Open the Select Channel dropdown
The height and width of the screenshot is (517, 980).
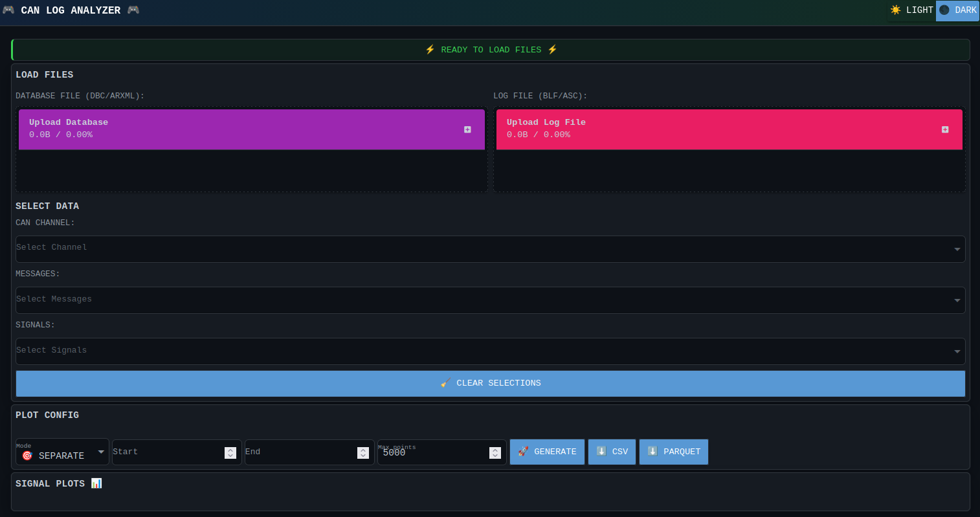(491, 249)
